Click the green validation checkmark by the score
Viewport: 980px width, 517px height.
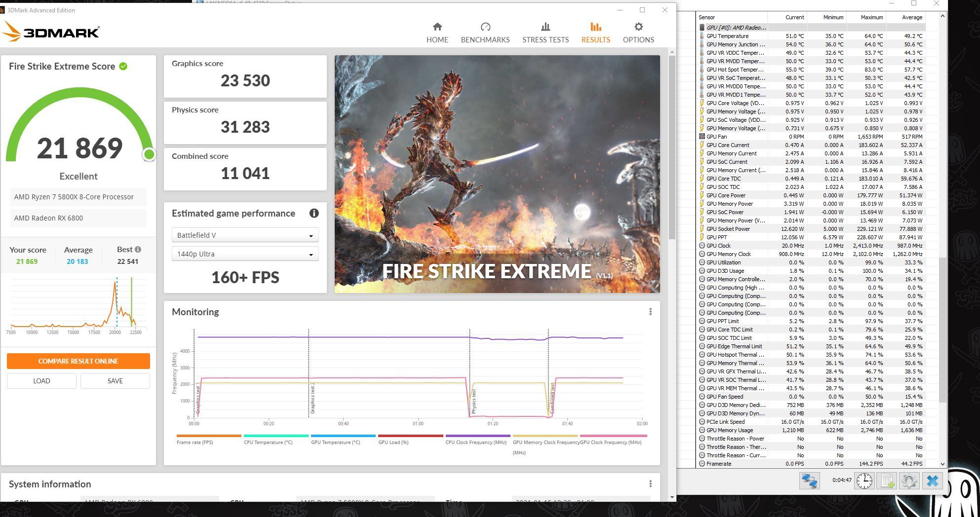123,66
